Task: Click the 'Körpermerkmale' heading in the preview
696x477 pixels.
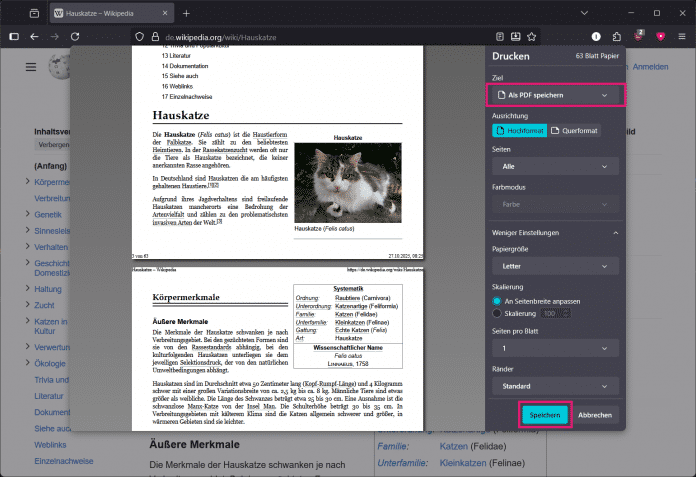Action: (186, 297)
